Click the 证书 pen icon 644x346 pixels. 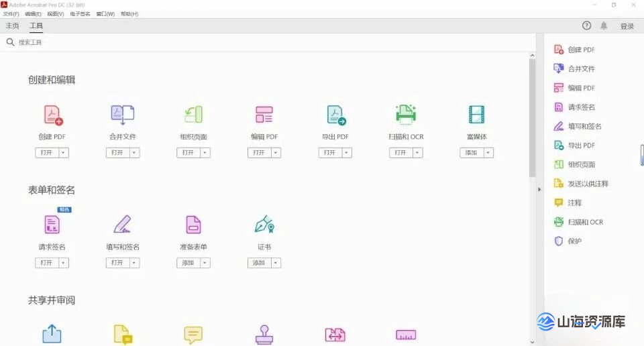pyautogui.click(x=264, y=225)
